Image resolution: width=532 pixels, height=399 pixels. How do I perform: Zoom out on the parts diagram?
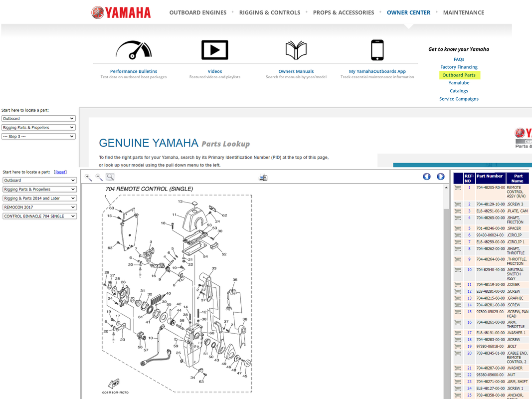click(x=99, y=178)
